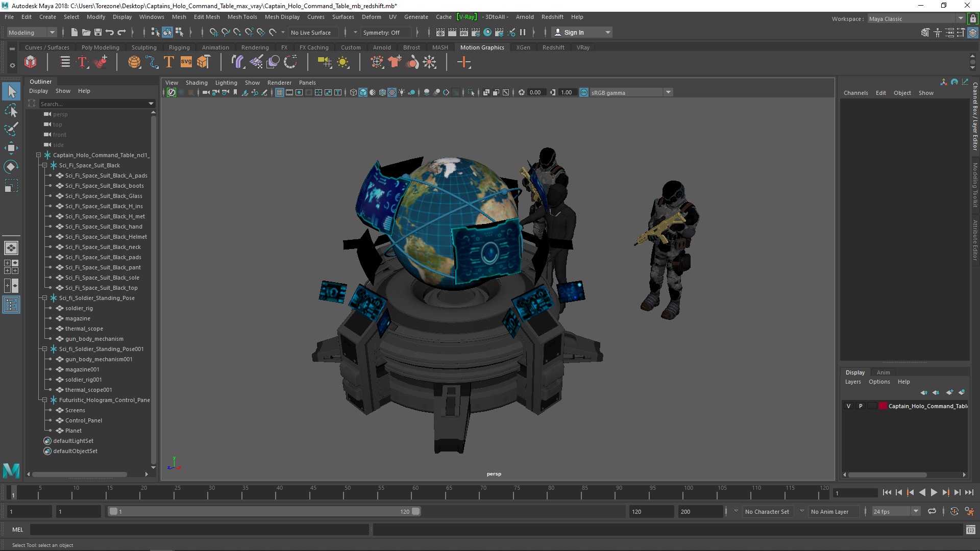Click the SVG shelf icon
980x551 pixels.
coord(186,62)
